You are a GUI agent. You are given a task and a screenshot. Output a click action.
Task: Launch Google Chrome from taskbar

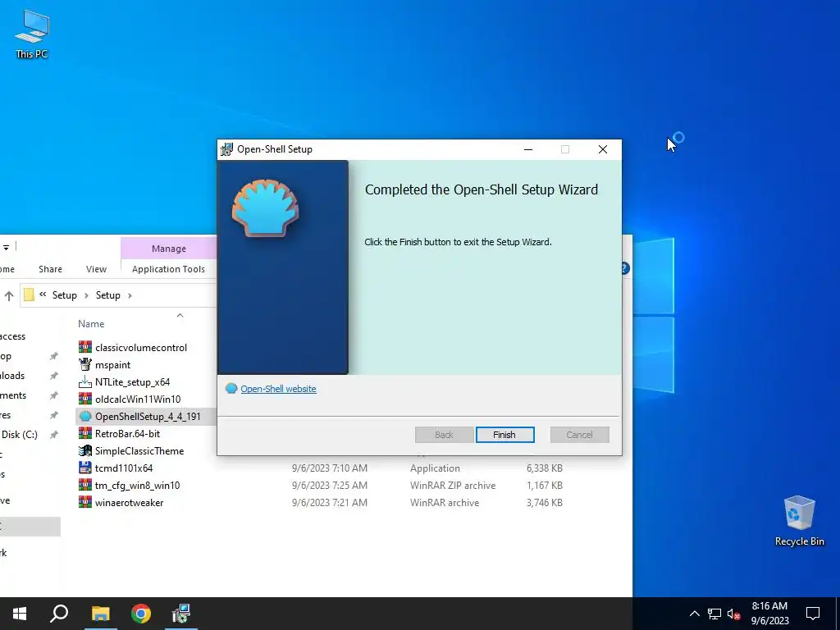point(141,614)
